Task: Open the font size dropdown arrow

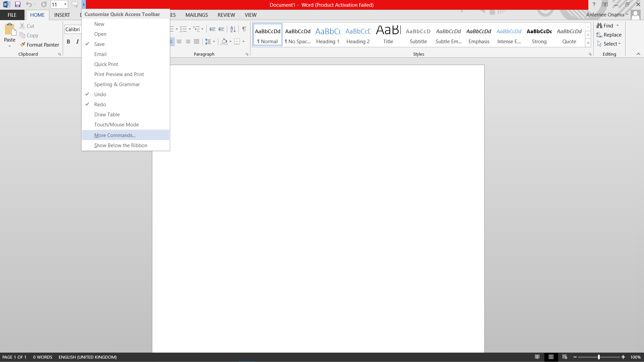Action: click(x=65, y=5)
